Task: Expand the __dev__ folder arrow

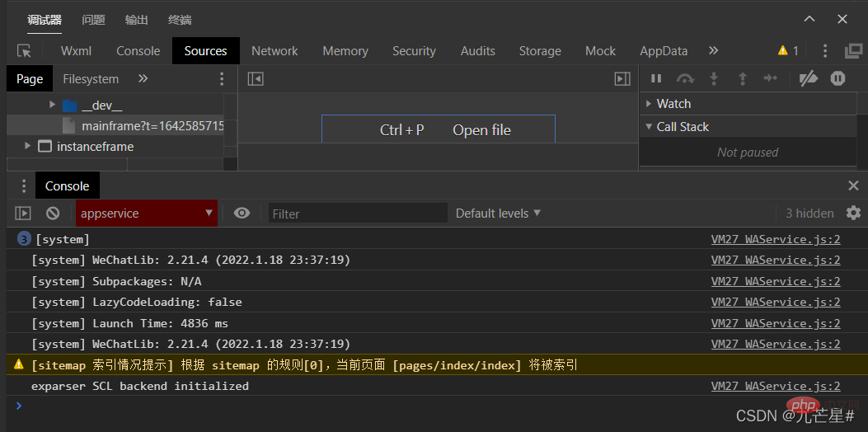Action: 52,105
